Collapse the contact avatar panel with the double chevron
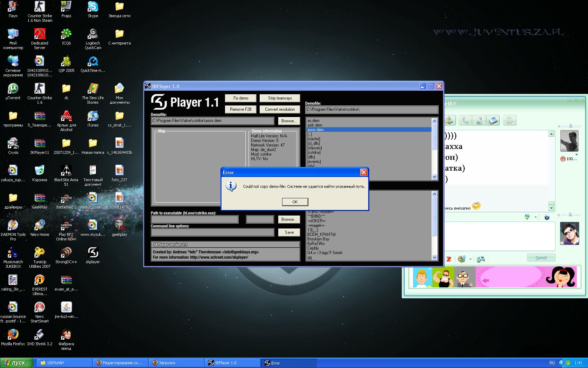The image size is (588, 368). 559,126
